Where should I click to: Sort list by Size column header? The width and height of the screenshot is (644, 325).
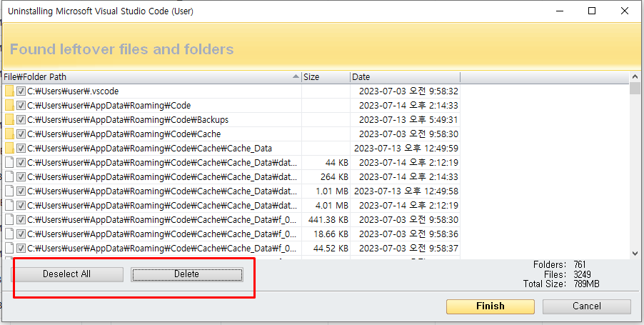pyautogui.click(x=326, y=77)
